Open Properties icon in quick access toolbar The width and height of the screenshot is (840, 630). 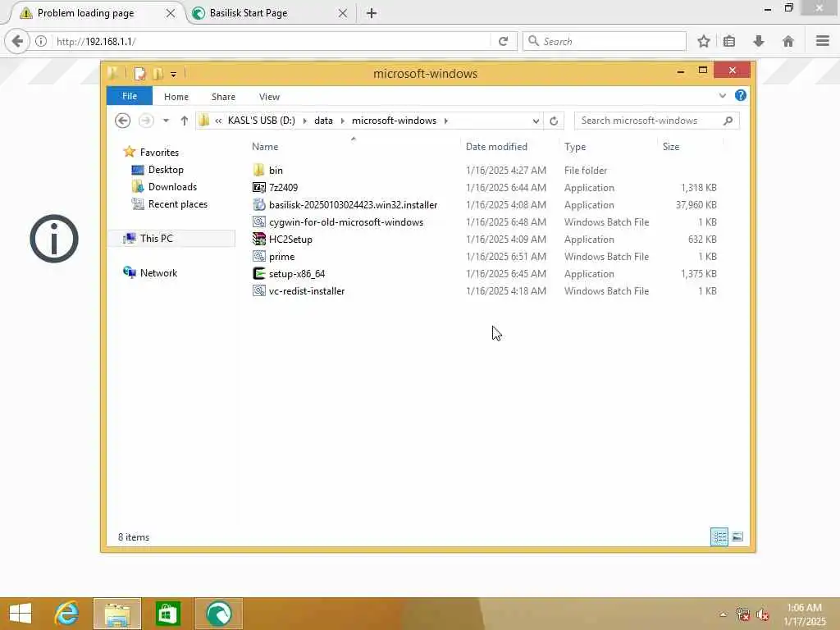coord(139,73)
